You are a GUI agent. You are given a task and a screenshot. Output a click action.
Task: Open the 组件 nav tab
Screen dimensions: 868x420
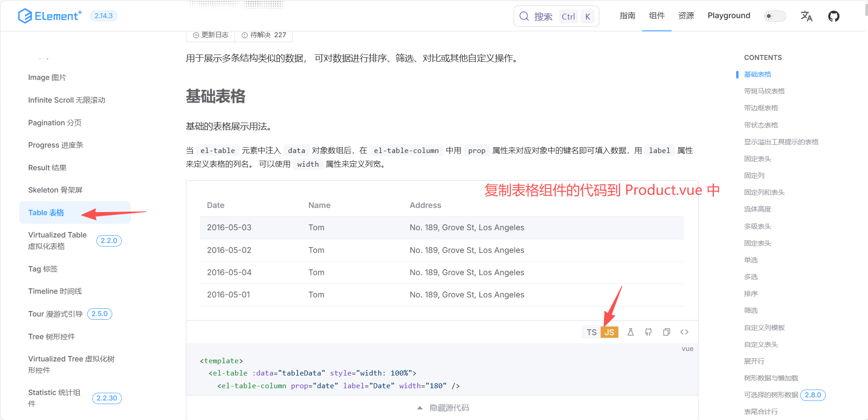[657, 15]
